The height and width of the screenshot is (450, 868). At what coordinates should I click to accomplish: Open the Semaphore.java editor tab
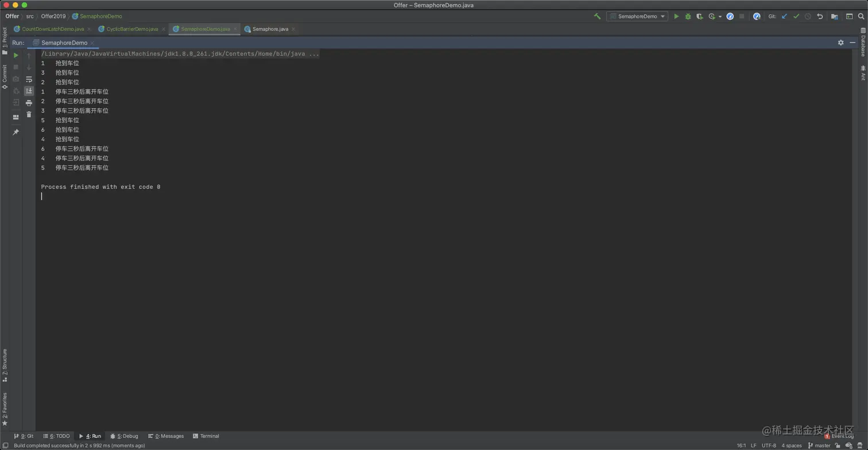point(266,29)
